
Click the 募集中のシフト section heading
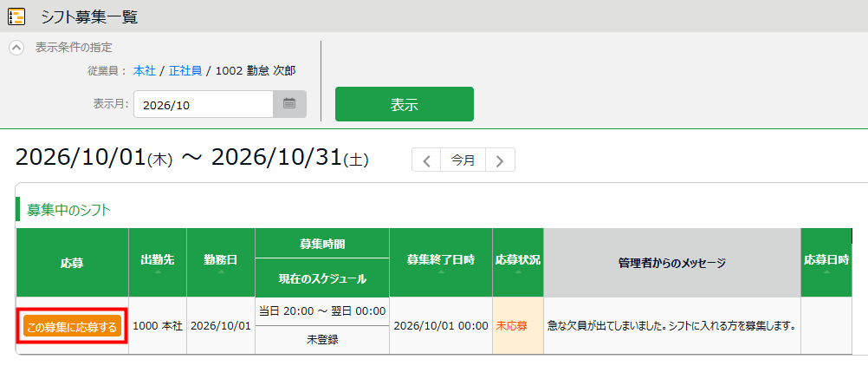point(68,210)
